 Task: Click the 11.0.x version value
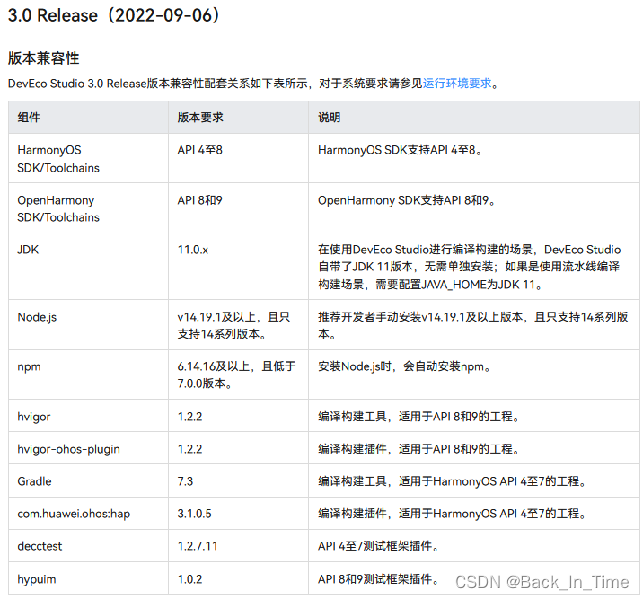coord(193,250)
